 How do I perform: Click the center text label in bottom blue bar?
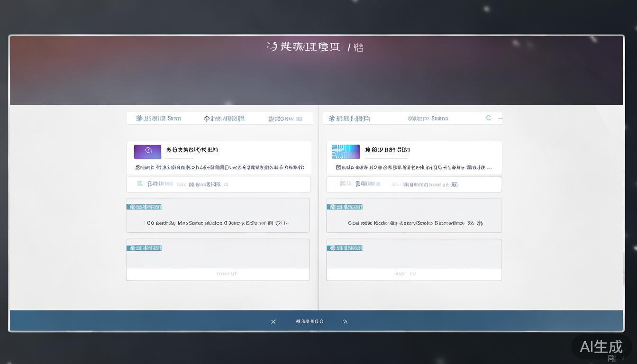pyautogui.click(x=309, y=321)
